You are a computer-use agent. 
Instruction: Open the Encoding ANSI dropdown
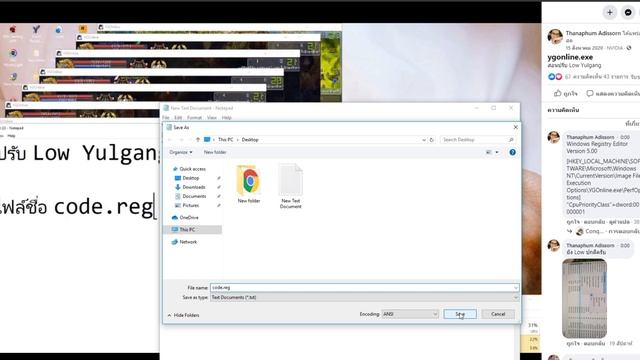(410, 314)
